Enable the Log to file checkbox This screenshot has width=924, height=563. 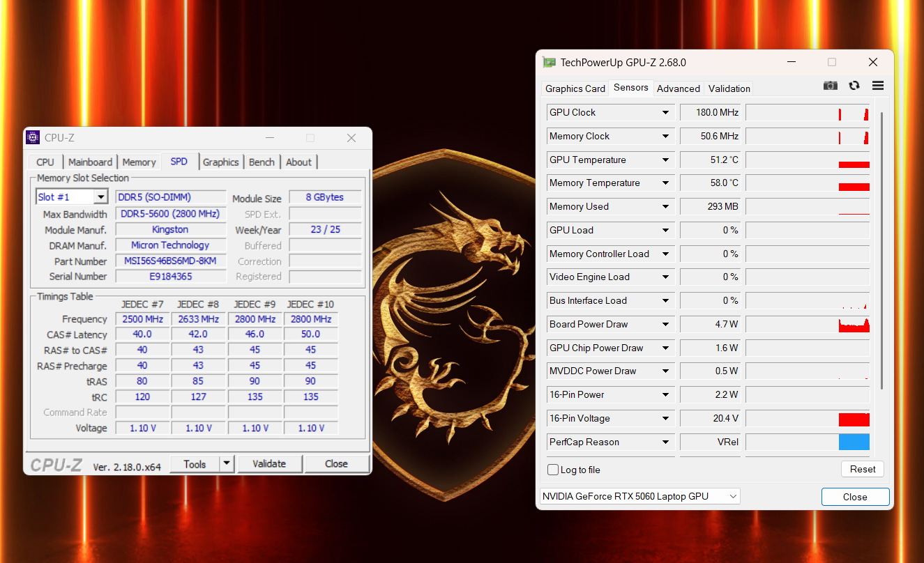[x=553, y=470]
